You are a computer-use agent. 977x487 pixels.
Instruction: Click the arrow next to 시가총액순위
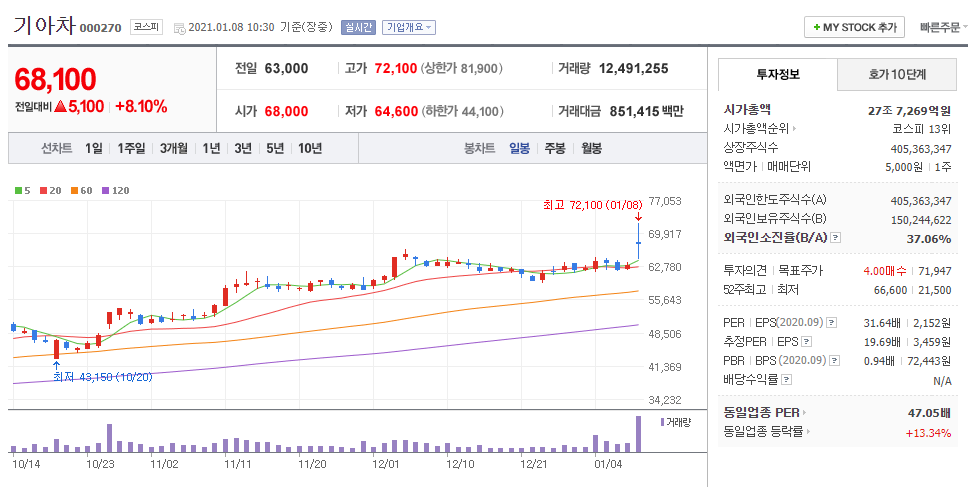click(x=794, y=130)
